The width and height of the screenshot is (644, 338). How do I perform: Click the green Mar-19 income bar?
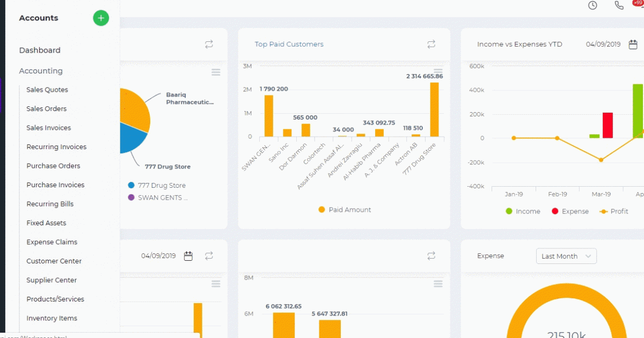(x=595, y=136)
